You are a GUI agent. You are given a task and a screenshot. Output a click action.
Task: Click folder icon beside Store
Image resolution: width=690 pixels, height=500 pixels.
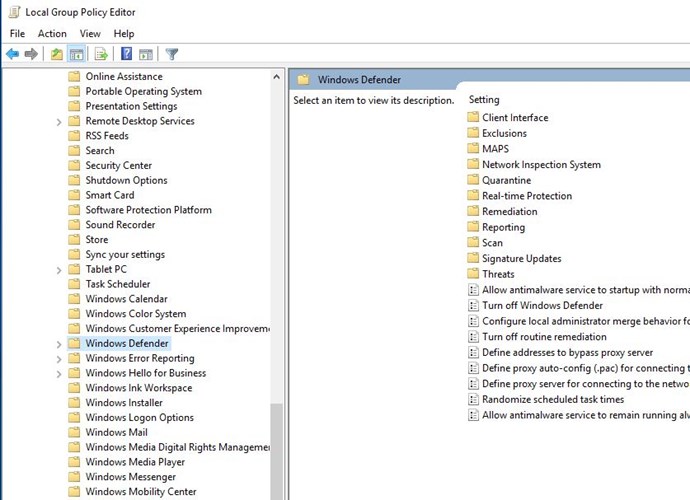click(x=74, y=239)
